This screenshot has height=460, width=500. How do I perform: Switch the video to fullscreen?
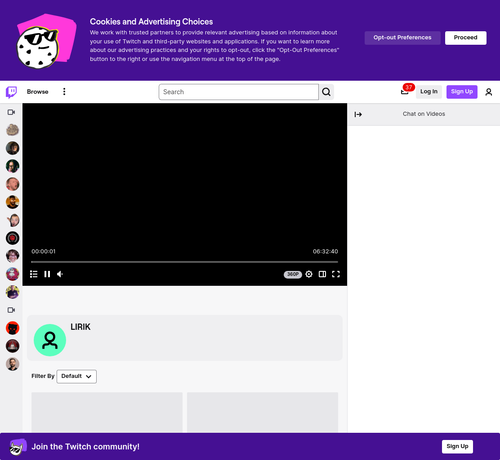336,274
